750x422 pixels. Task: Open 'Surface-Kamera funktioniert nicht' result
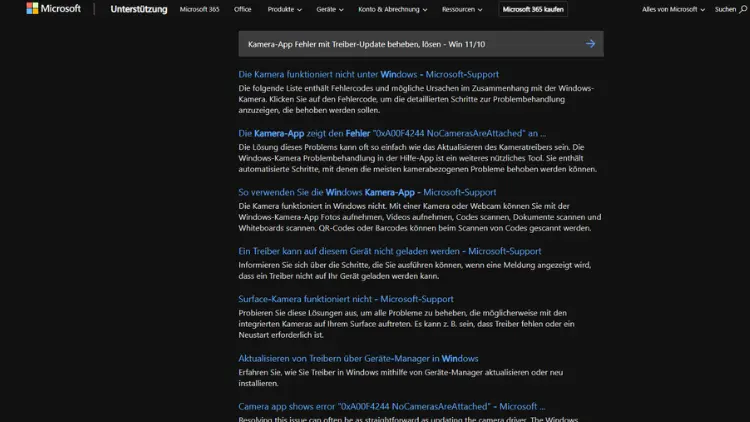coord(345,299)
